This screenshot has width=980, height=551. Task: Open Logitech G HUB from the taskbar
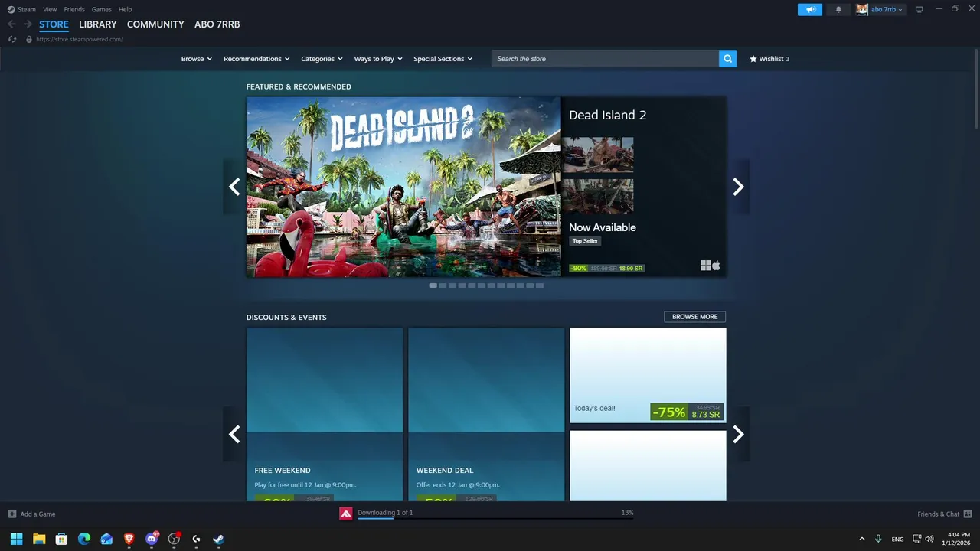(197, 539)
